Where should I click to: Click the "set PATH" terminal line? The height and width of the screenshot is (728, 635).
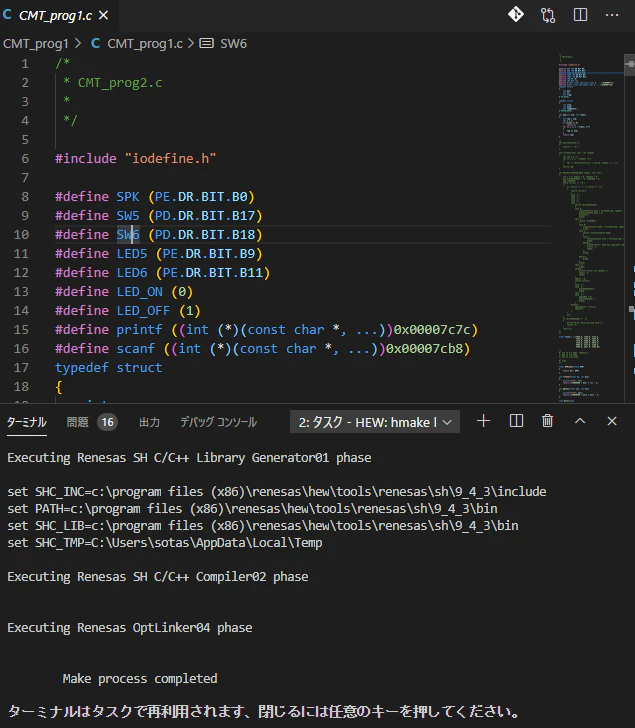pos(252,508)
